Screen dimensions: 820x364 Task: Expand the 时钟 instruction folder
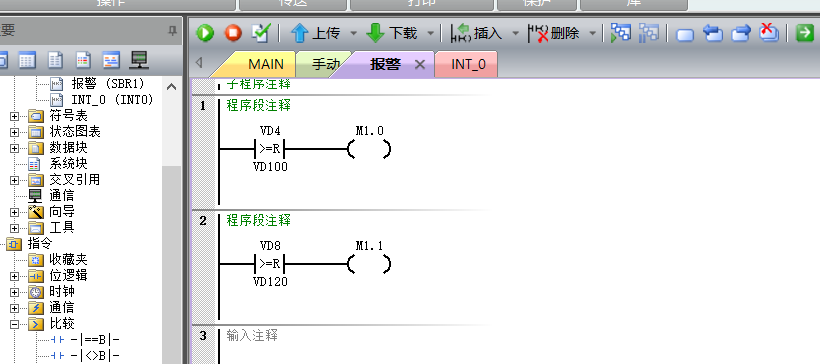point(14,292)
